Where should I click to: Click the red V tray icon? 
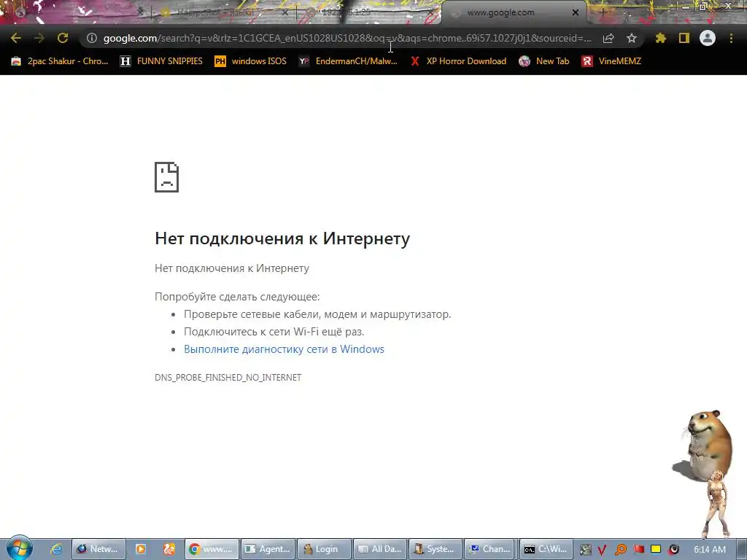(x=602, y=550)
